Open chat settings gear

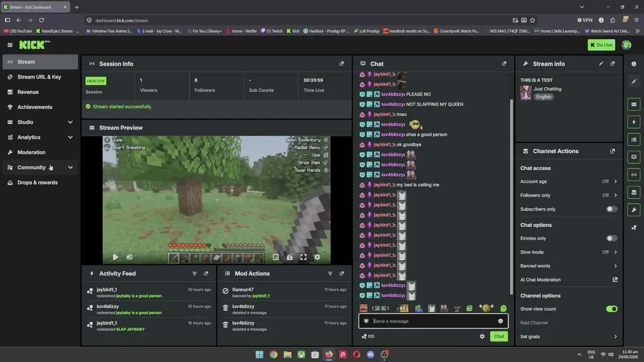[482, 336]
